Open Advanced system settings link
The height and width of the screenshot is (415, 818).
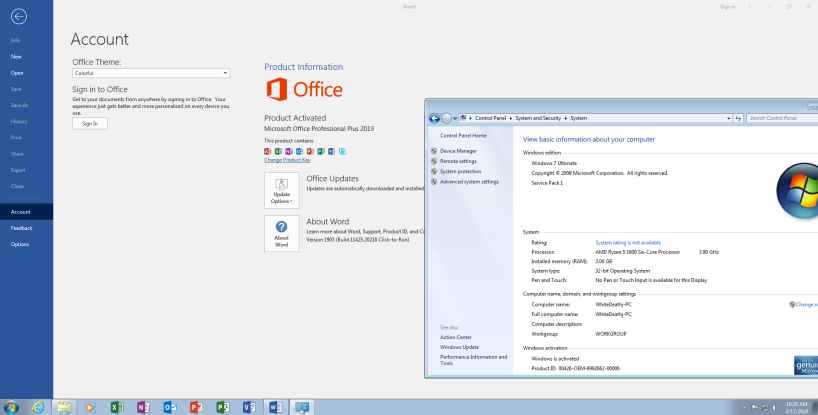pos(468,181)
